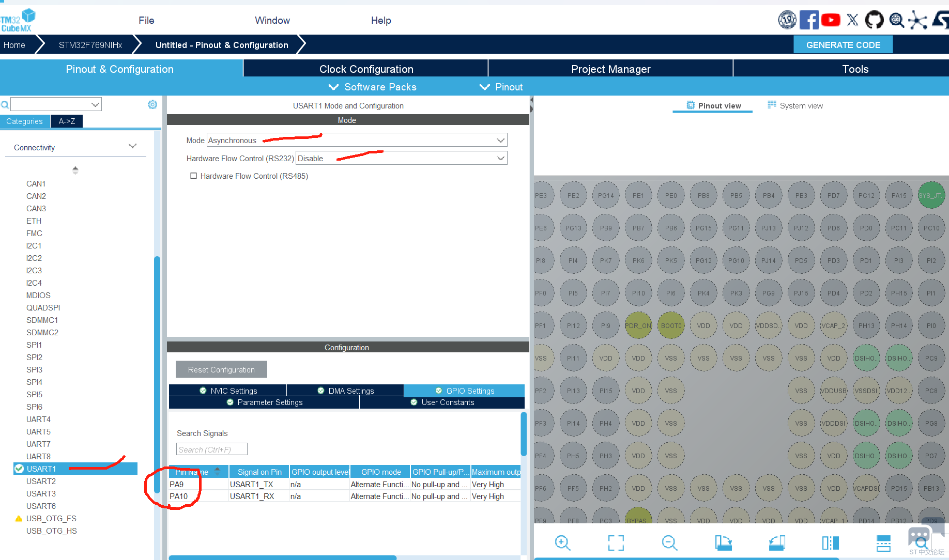
Task: Switch to the Tools tab
Action: tap(855, 69)
